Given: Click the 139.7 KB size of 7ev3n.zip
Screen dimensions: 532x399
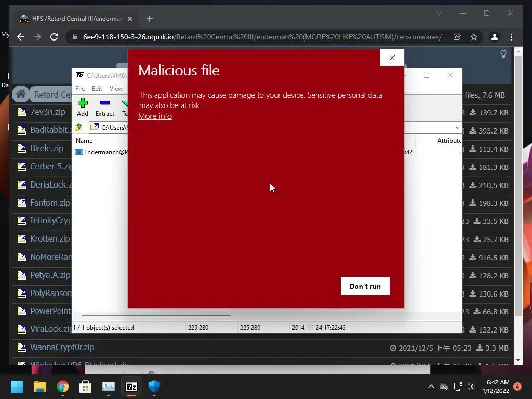Looking at the screenshot, I should [494, 113].
